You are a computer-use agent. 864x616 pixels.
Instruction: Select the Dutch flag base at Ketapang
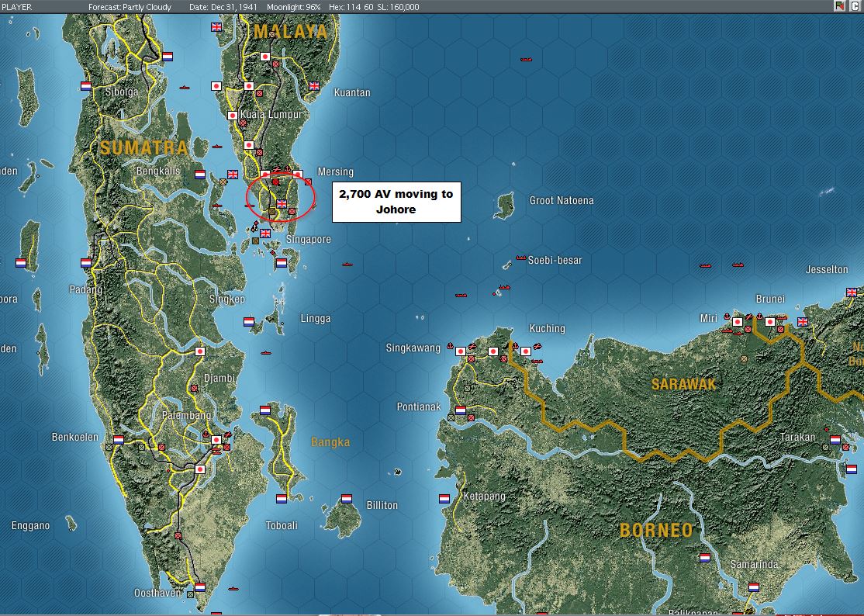[444, 499]
